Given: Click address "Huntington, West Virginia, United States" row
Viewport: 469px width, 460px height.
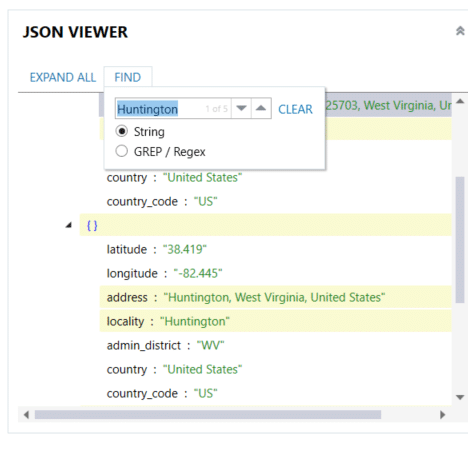Looking at the screenshot, I should tap(275, 297).
